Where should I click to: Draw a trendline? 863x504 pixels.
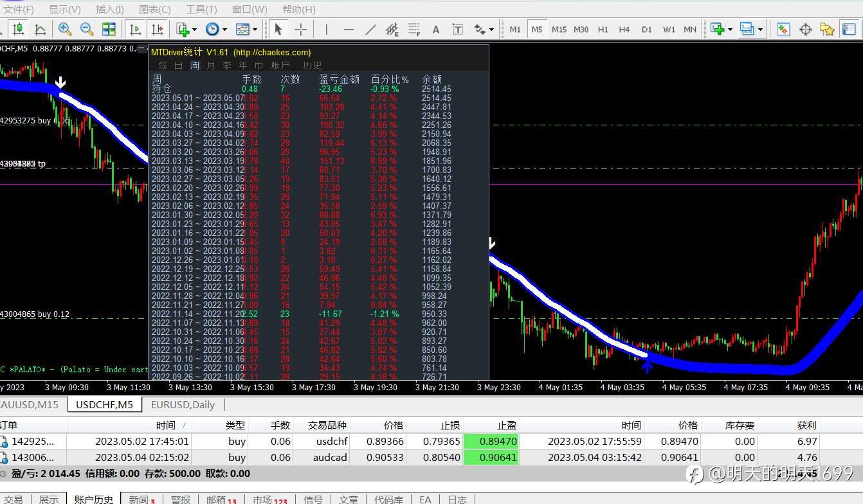pyautogui.click(x=370, y=29)
